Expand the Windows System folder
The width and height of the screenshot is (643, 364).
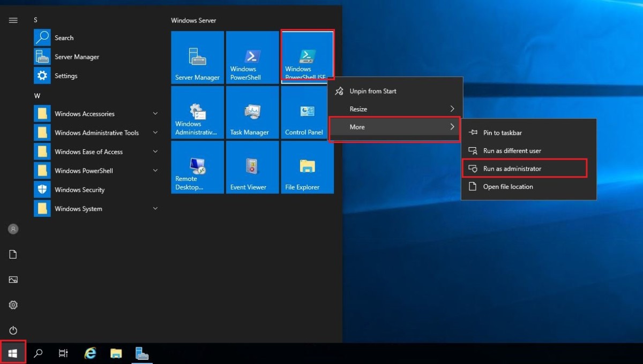click(96, 209)
